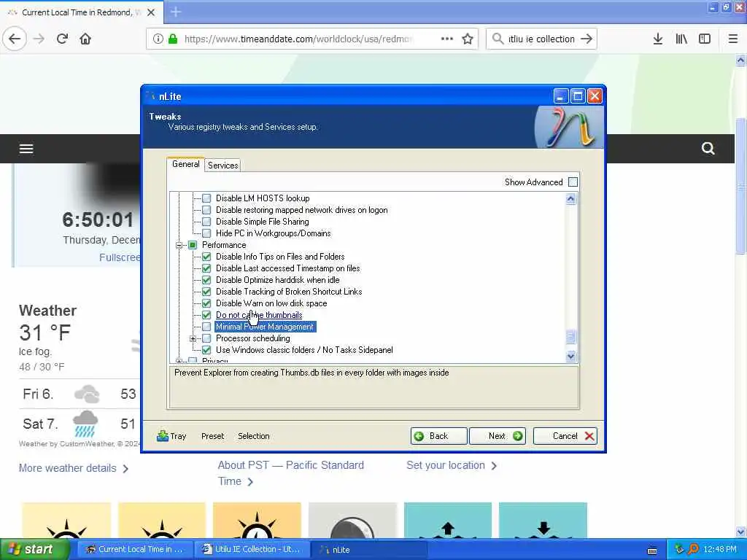Click the green padlock icon
747x560 pixels.
[x=173, y=39]
